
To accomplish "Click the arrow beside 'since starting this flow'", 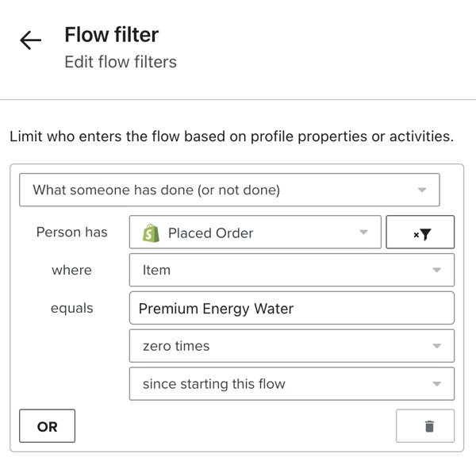I will [436, 384].
